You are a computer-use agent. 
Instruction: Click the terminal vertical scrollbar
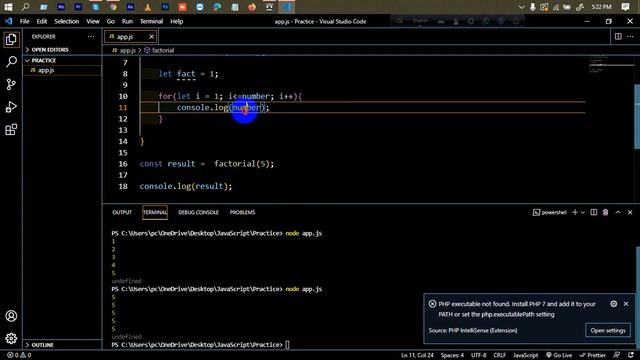[637, 298]
